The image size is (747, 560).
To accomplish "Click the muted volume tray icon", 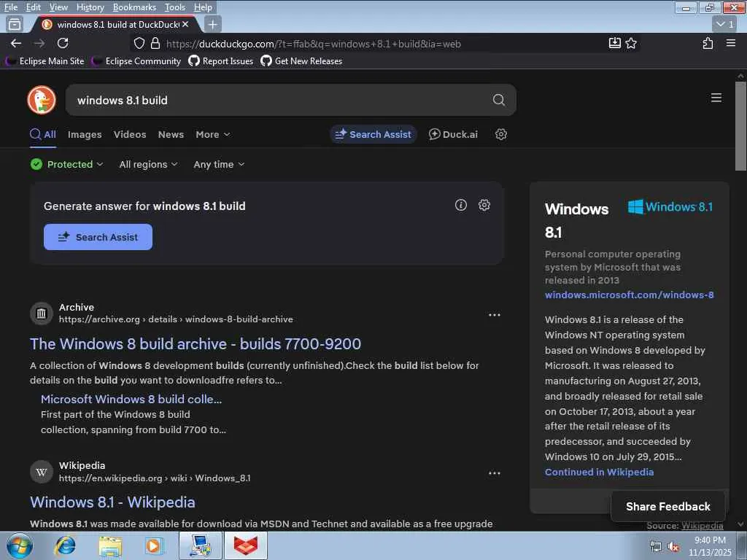I will [673, 547].
